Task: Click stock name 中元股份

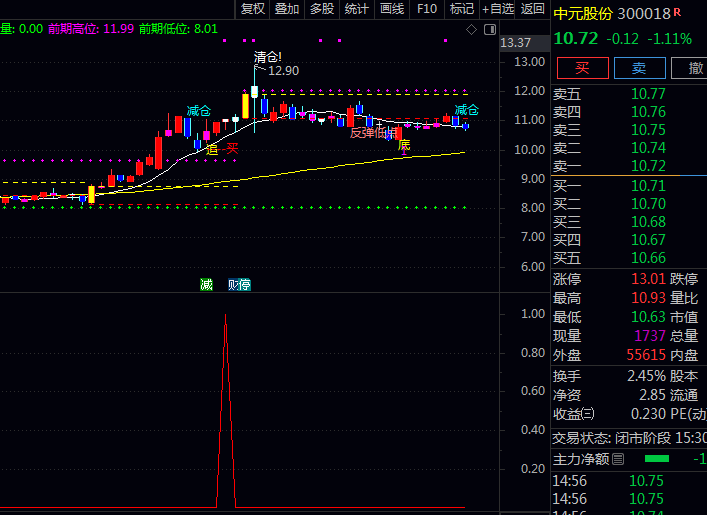Action: point(583,14)
